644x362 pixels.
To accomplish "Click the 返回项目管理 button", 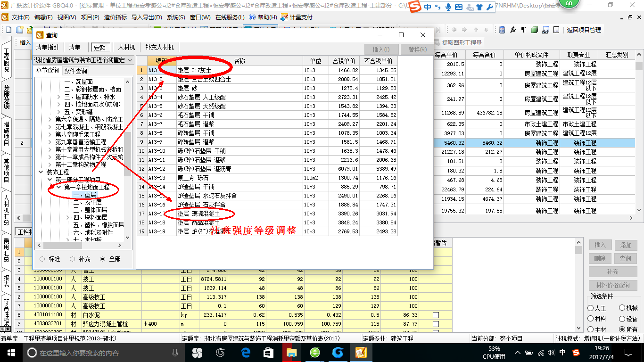I will pos(584,30).
